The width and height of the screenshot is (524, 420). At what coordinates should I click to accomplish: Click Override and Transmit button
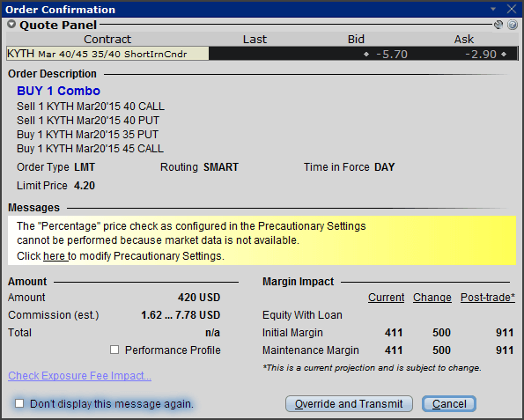pyautogui.click(x=349, y=403)
